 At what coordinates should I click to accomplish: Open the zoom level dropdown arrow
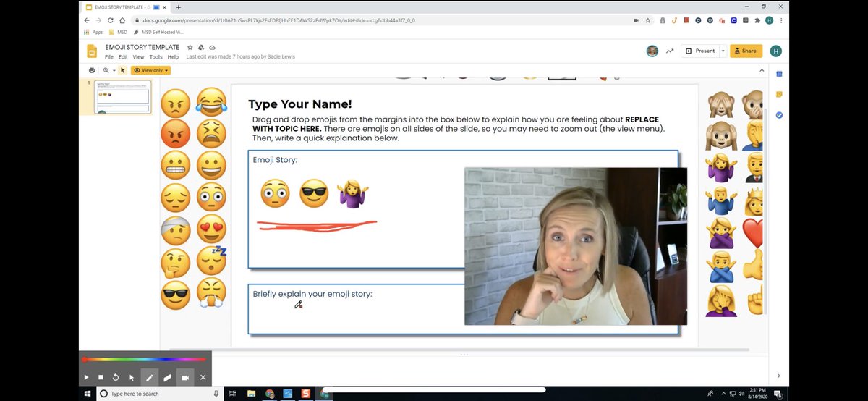point(114,70)
